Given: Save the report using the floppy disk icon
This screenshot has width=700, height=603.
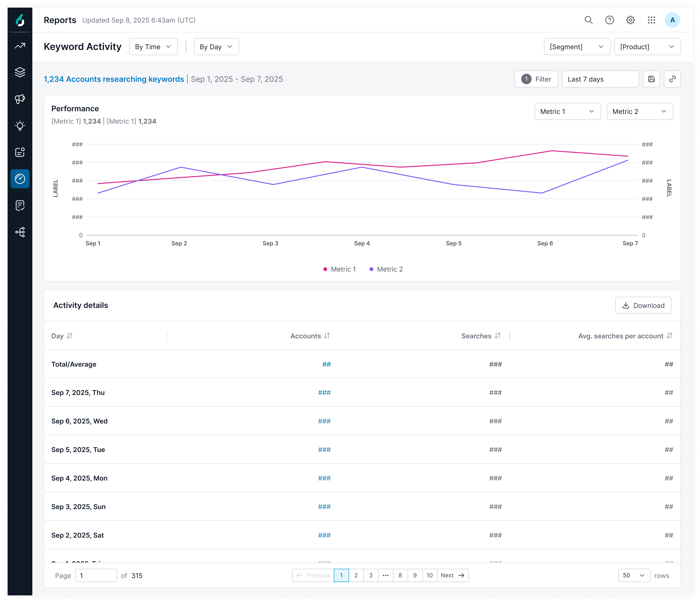Looking at the screenshot, I should coord(651,79).
